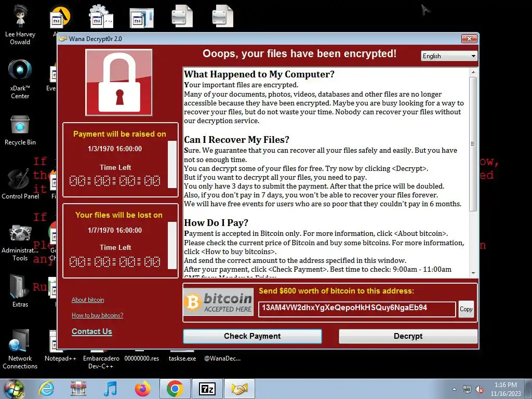Image resolution: width=532 pixels, height=399 pixels.
Task: Open Network Connections desktop icon
Action: 20,349
